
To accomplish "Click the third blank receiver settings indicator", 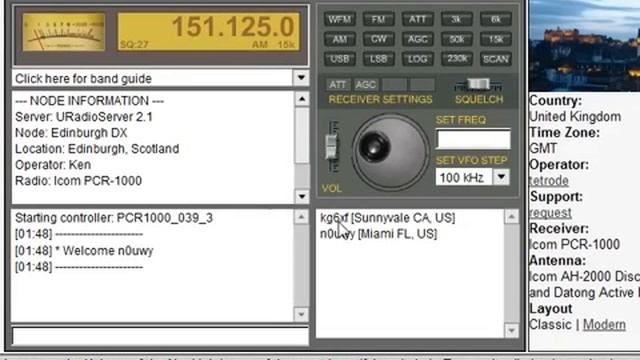I will 394,85.
